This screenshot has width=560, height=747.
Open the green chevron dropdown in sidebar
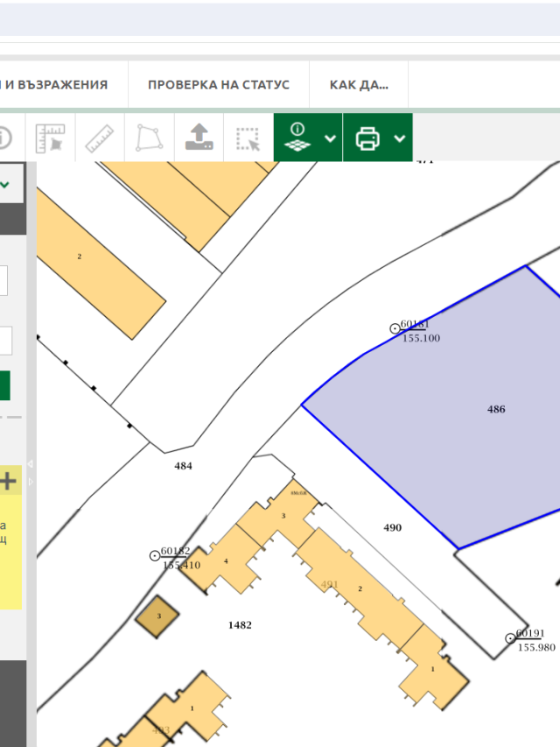tap(5, 185)
